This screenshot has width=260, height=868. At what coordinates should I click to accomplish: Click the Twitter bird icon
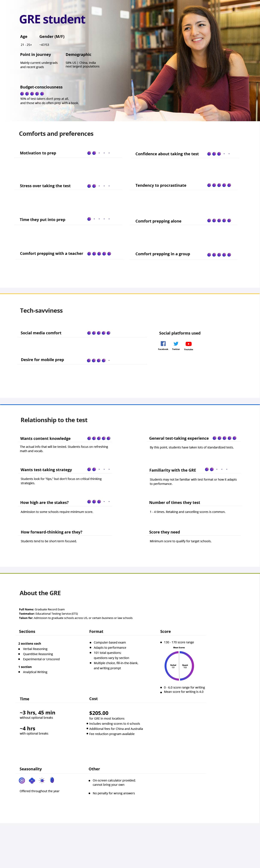click(x=176, y=343)
